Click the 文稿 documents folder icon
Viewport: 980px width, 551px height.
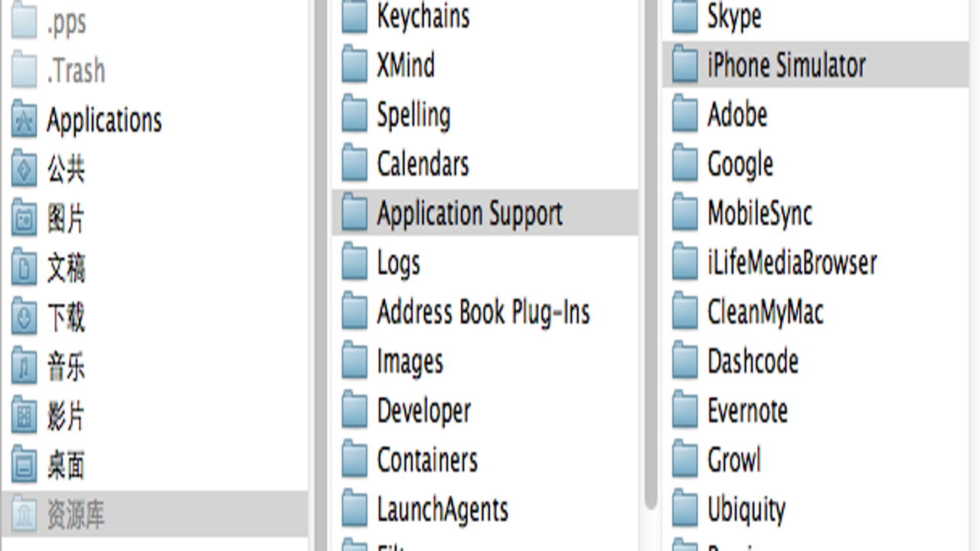24,269
